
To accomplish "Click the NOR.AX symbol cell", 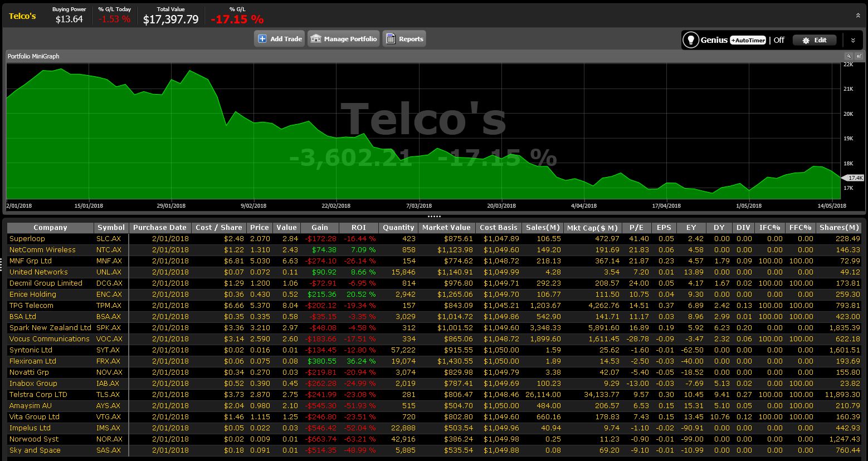I will [111, 439].
